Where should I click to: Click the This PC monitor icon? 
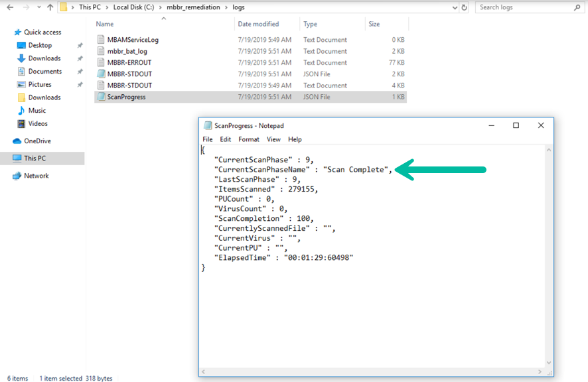click(x=17, y=159)
